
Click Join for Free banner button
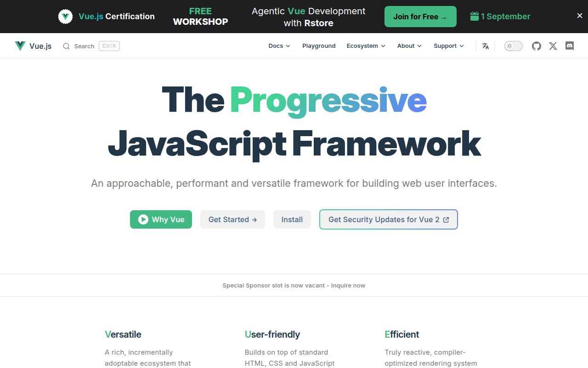point(420,17)
